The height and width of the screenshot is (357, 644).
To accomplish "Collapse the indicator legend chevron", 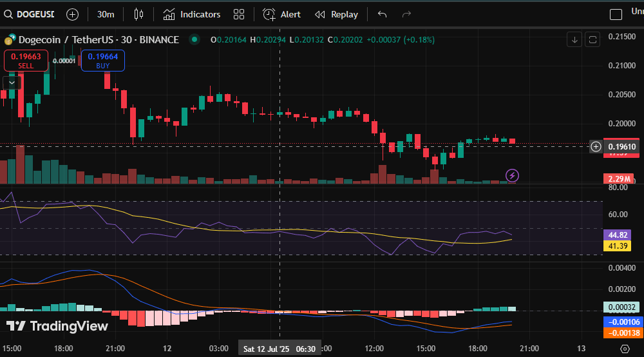I will coord(12,82).
